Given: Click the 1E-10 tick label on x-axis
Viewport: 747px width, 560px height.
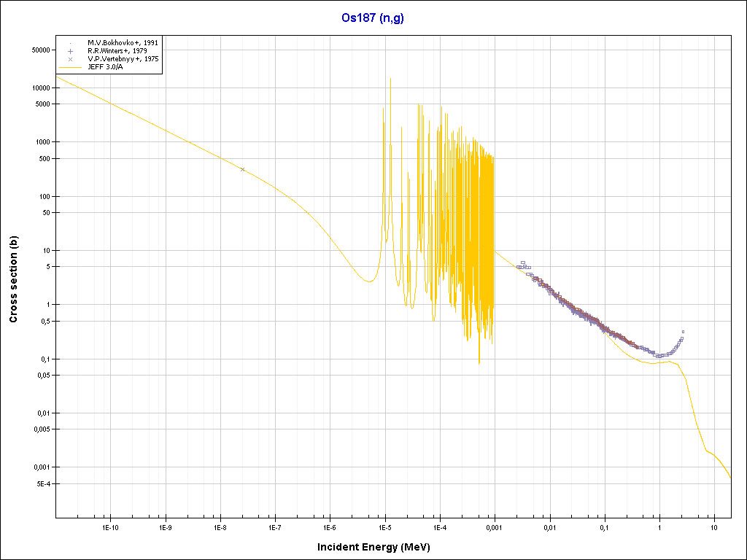Looking at the screenshot, I should tap(110, 526).
